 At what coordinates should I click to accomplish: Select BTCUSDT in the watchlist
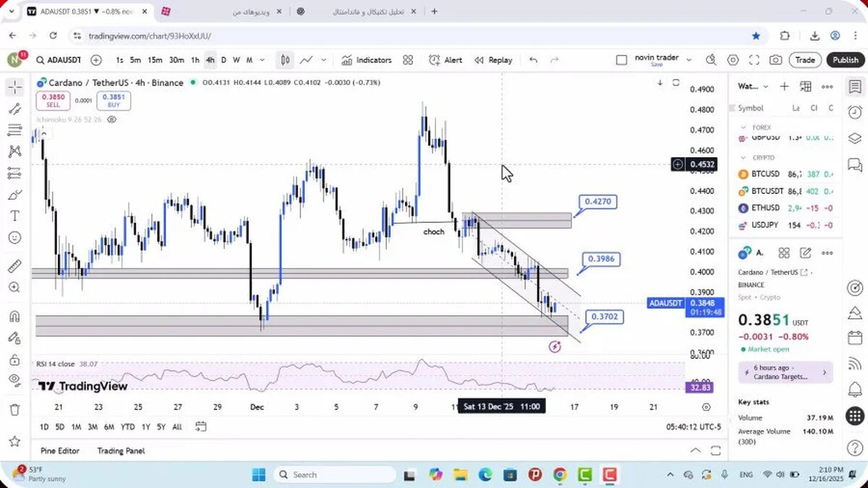[786, 191]
